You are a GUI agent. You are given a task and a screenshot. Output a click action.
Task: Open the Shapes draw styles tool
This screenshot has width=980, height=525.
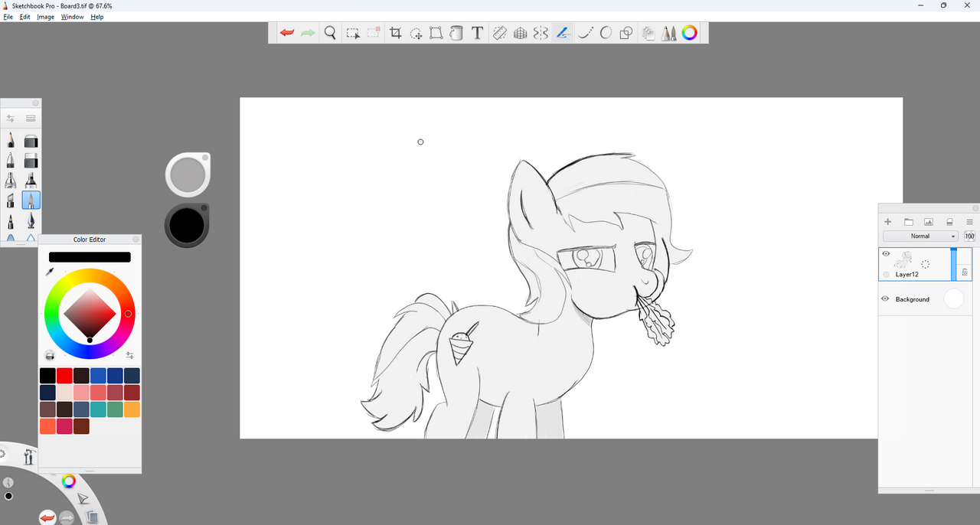point(626,33)
